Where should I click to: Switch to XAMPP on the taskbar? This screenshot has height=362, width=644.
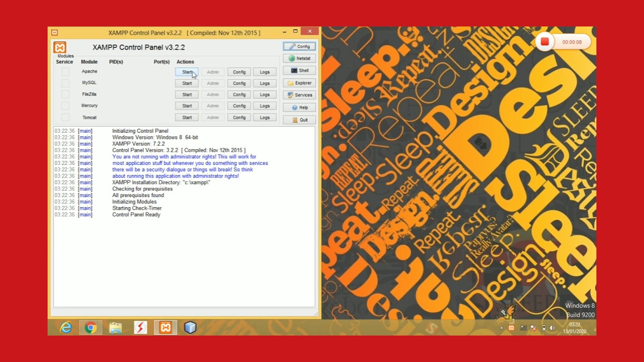[x=166, y=328]
